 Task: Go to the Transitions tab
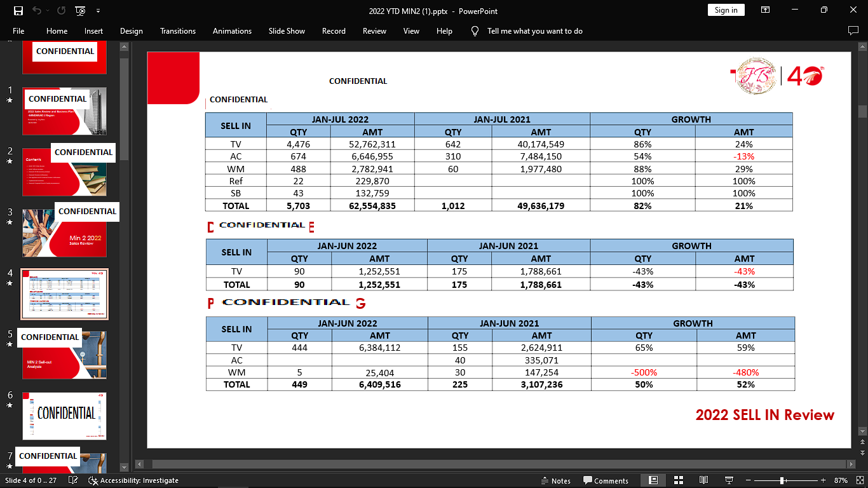point(178,30)
